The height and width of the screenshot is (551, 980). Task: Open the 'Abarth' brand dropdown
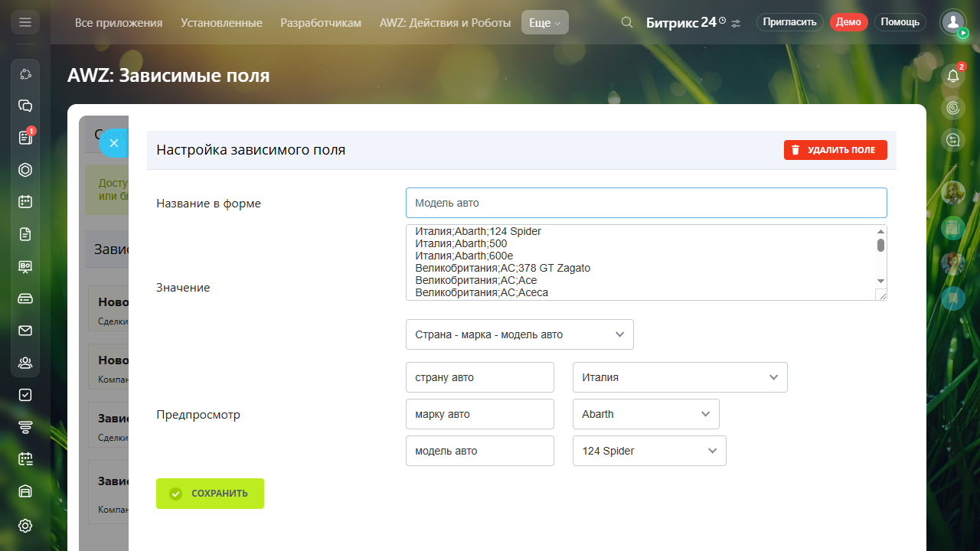tap(645, 414)
